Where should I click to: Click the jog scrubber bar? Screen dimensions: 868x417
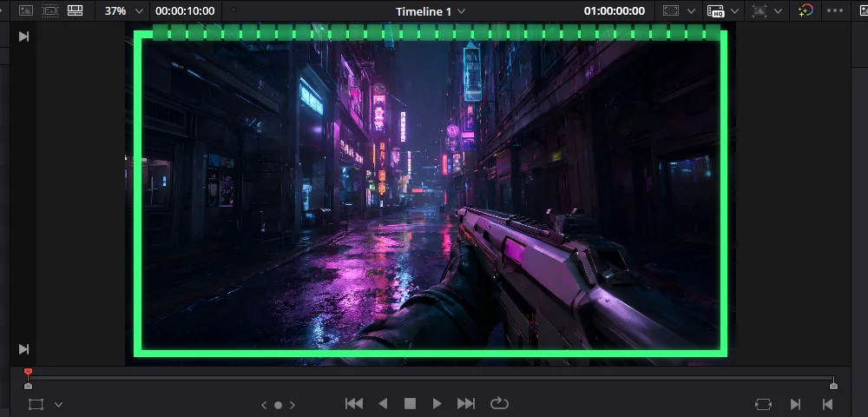click(431, 378)
